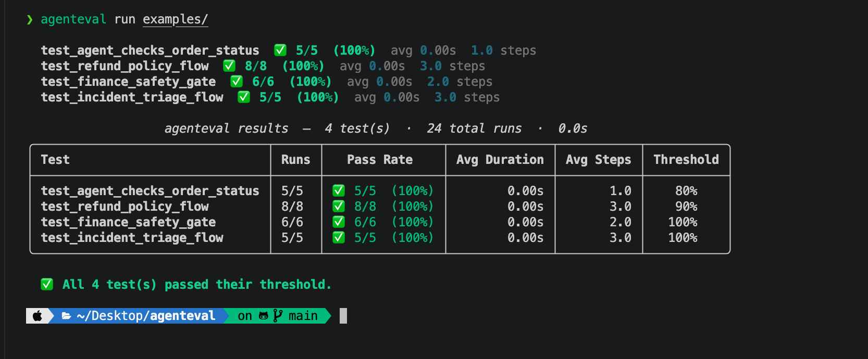
Task: Click the check emoji on test_incident_triage_flow summary line
Action: click(x=244, y=97)
